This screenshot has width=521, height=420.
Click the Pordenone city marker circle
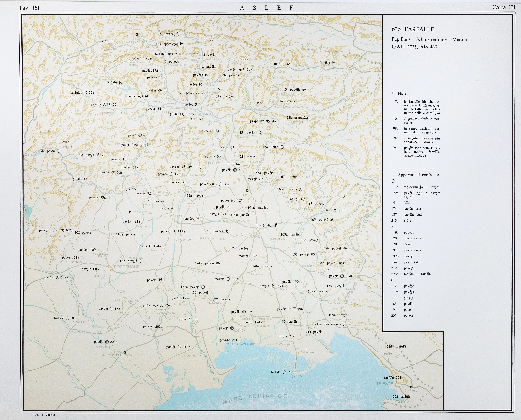(x=111, y=267)
